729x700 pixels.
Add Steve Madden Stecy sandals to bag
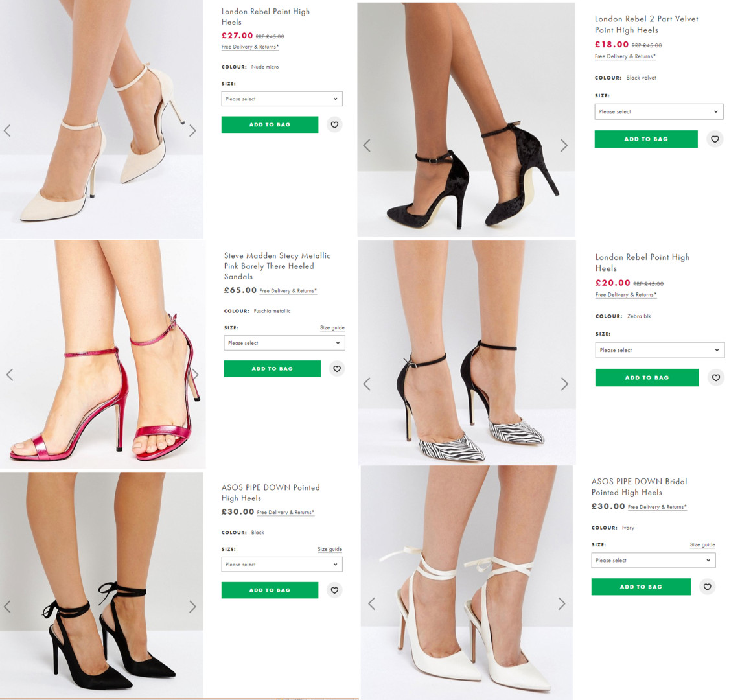[272, 369]
